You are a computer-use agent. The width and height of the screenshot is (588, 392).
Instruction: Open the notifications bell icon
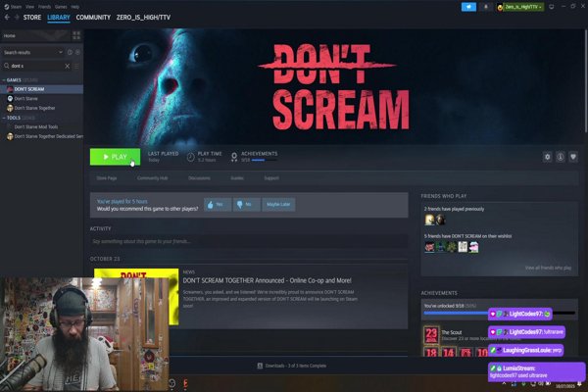coord(485,7)
